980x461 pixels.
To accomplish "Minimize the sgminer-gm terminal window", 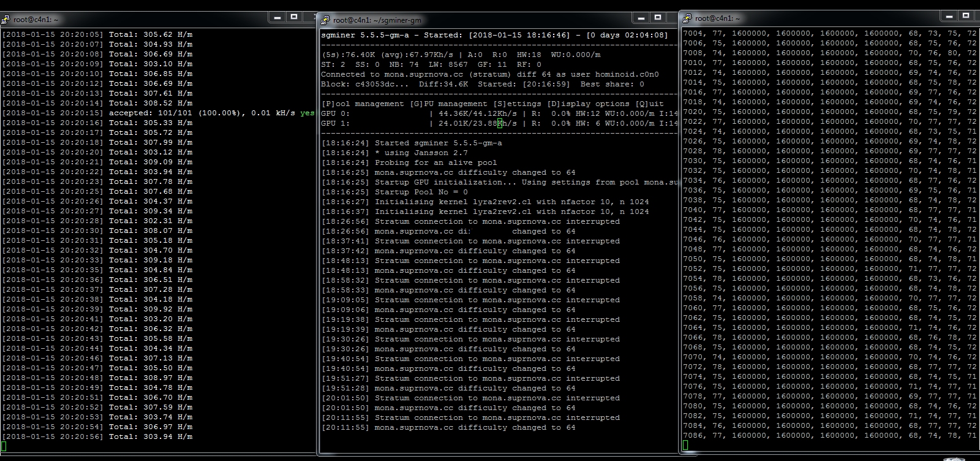I will click(641, 18).
